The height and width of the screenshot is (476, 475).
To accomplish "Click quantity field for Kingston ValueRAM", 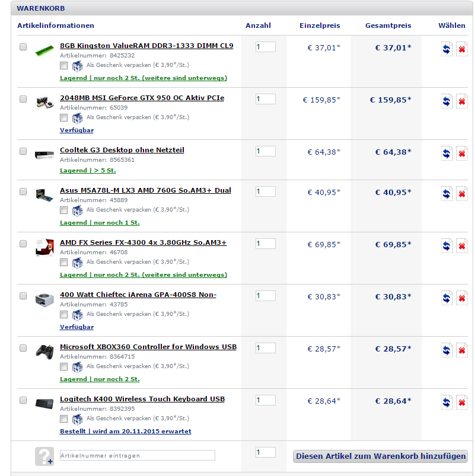I will (x=266, y=47).
